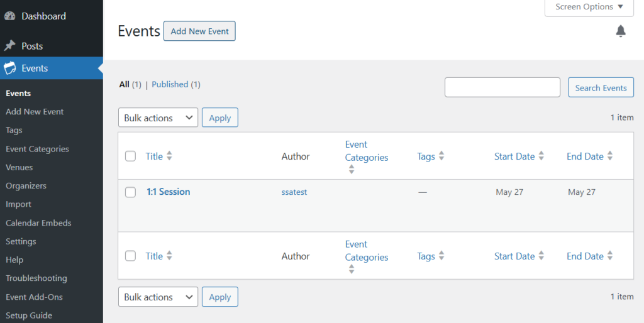Click the notification bell icon
Screen dimensions: 644x323
(621, 31)
